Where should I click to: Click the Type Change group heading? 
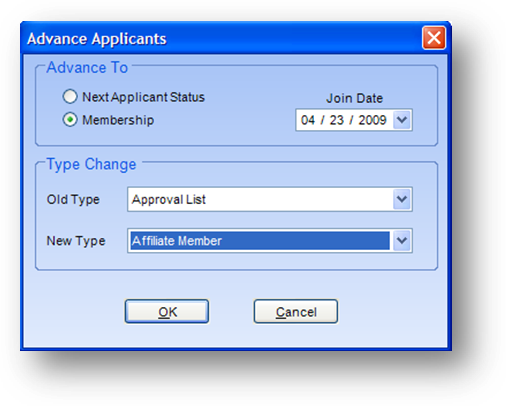coord(91,164)
